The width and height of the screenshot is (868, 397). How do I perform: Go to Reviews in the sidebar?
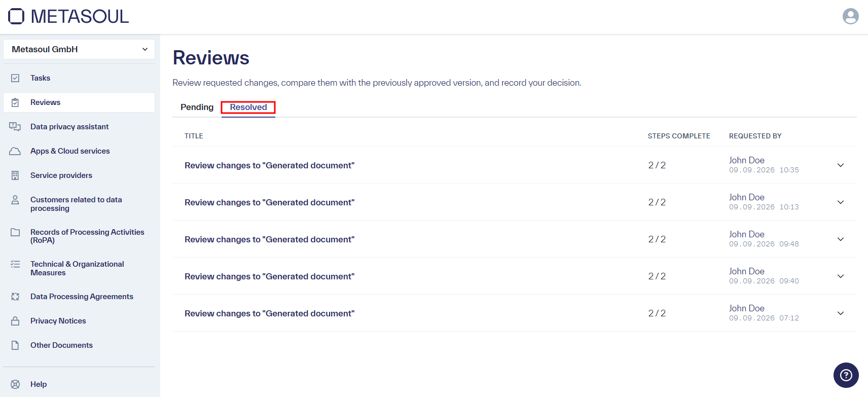pyautogui.click(x=79, y=102)
